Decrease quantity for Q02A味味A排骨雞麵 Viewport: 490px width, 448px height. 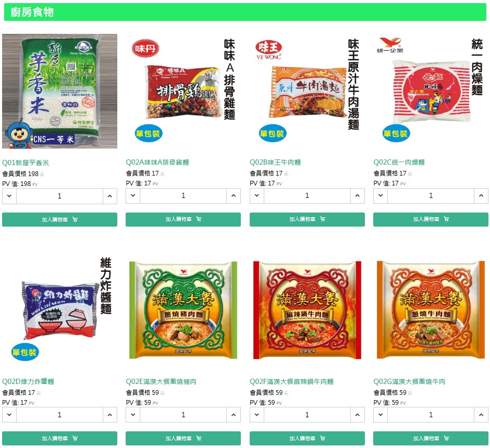[x=133, y=195]
